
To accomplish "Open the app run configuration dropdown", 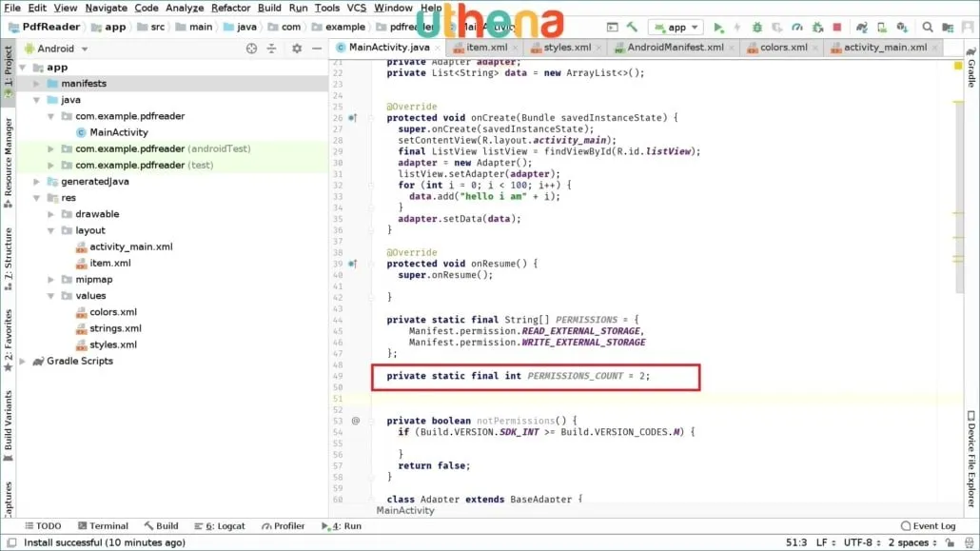I will pyautogui.click(x=676, y=28).
